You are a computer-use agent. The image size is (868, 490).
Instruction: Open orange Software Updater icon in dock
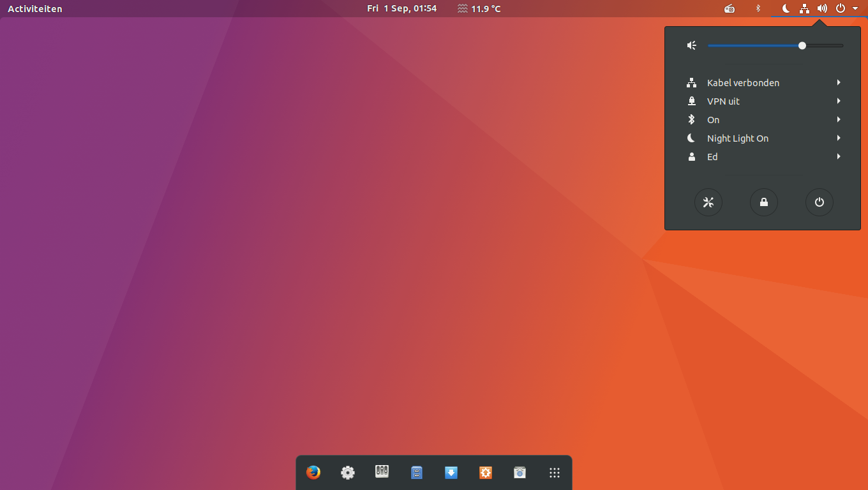tap(486, 473)
